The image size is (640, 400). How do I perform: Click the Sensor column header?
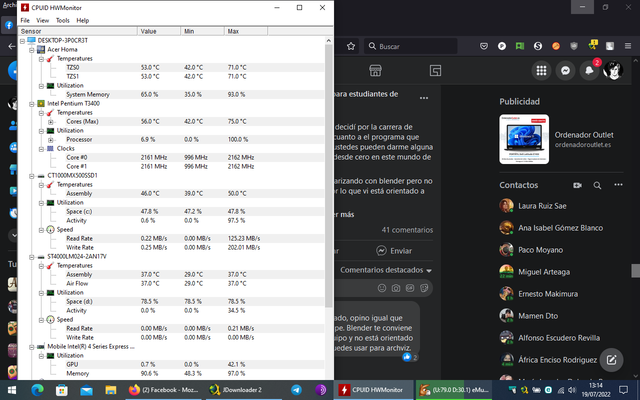click(x=78, y=31)
